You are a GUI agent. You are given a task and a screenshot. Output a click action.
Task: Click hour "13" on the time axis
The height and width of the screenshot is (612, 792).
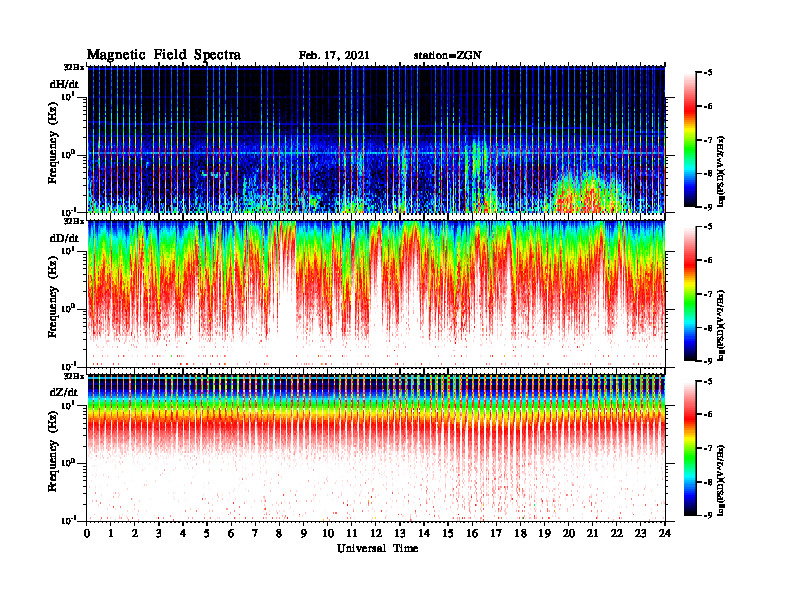point(400,533)
